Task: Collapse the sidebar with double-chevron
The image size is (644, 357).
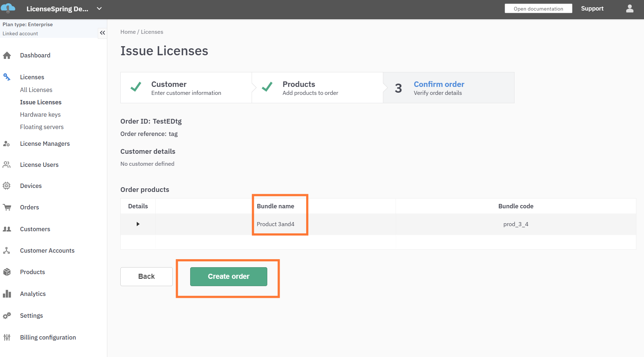Action: (x=103, y=33)
